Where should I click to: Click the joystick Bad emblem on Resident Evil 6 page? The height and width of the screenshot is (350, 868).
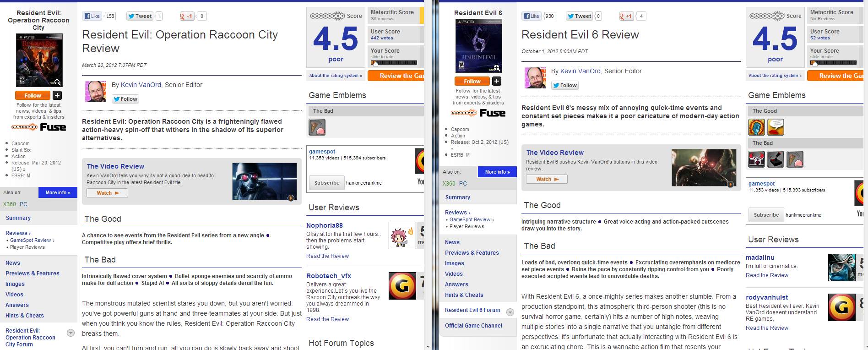point(776,159)
